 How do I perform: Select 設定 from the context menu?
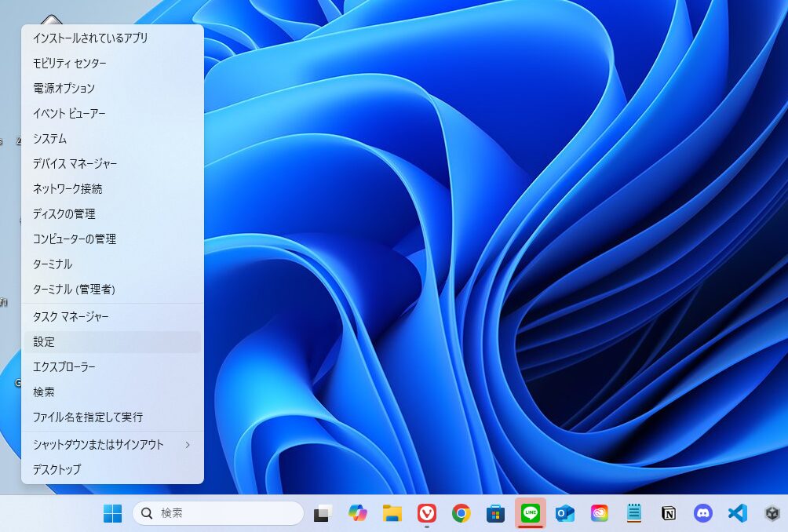[x=44, y=342]
